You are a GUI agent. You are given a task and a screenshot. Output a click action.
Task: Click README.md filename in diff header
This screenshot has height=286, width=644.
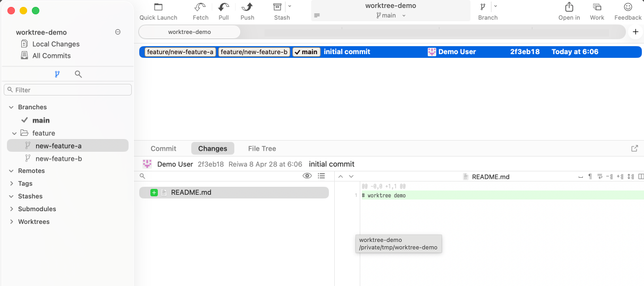click(490, 177)
